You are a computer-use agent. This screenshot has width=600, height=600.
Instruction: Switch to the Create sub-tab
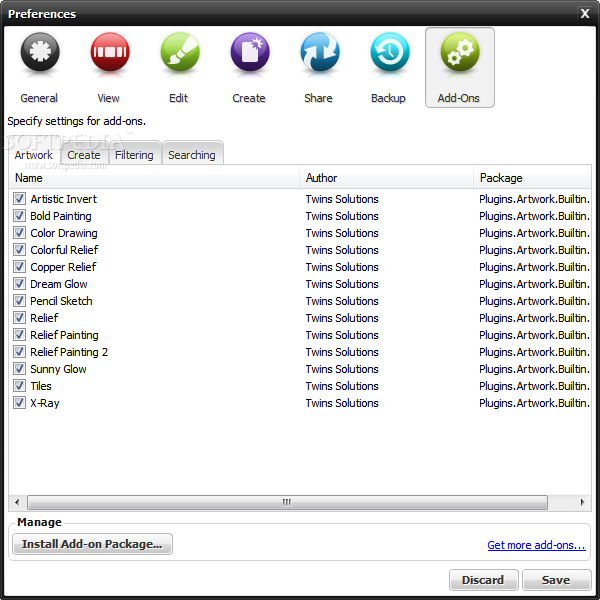pyautogui.click(x=84, y=155)
